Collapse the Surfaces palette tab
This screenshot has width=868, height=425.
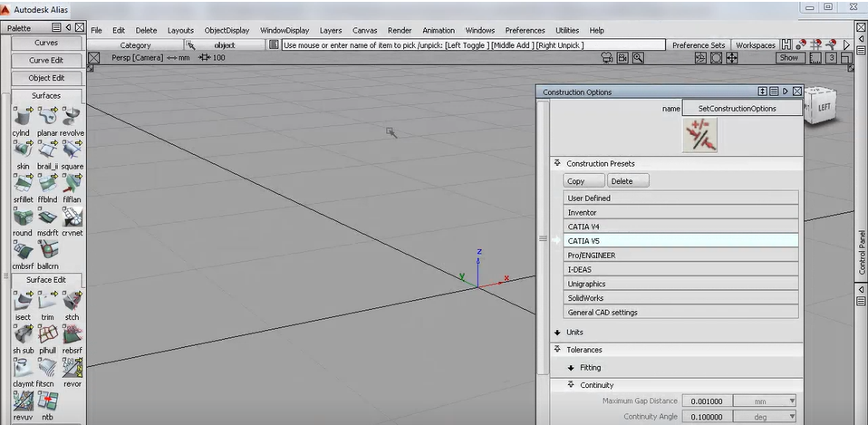[46, 96]
